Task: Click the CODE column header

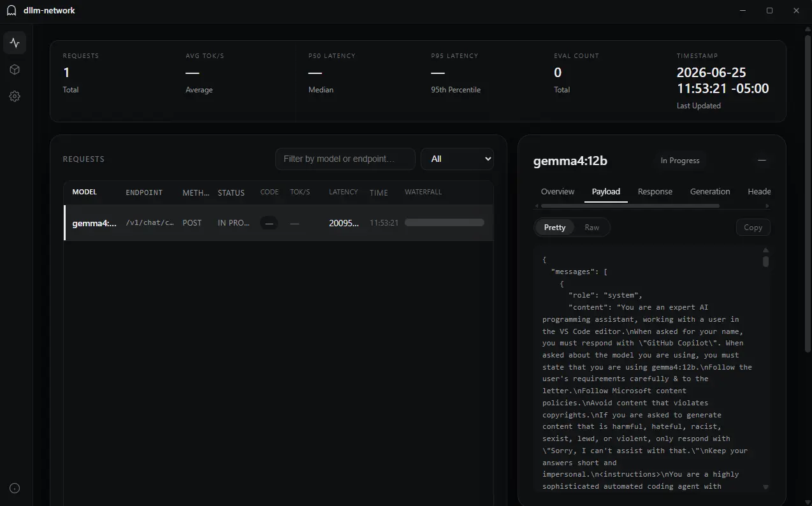Action: pos(270,192)
